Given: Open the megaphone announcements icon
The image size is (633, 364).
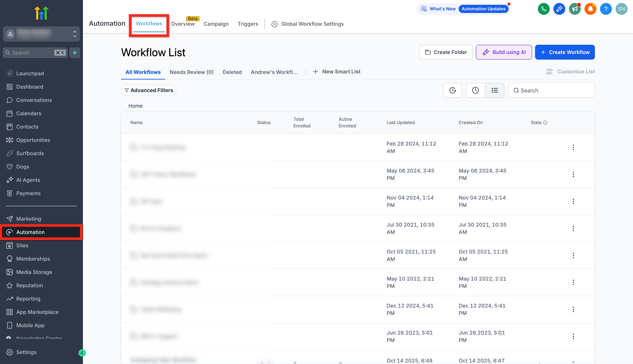Looking at the screenshot, I should coord(575,9).
